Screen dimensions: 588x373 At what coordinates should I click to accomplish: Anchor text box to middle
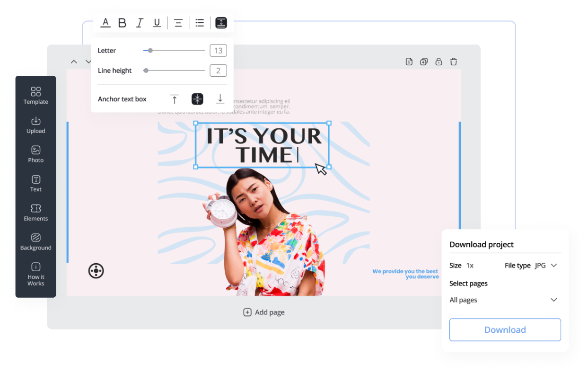coord(197,99)
